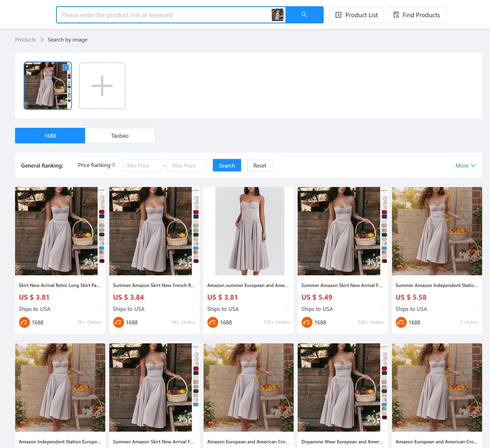Viewport: 490px width, 448px height.
Task: Open the Find Products page
Action: 416,15
